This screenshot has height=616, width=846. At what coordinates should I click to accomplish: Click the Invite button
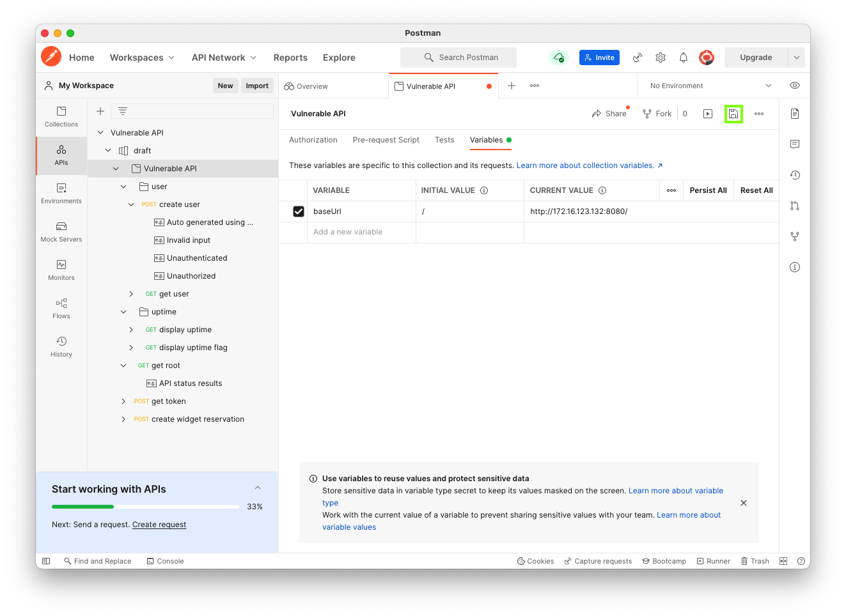(x=599, y=58)
